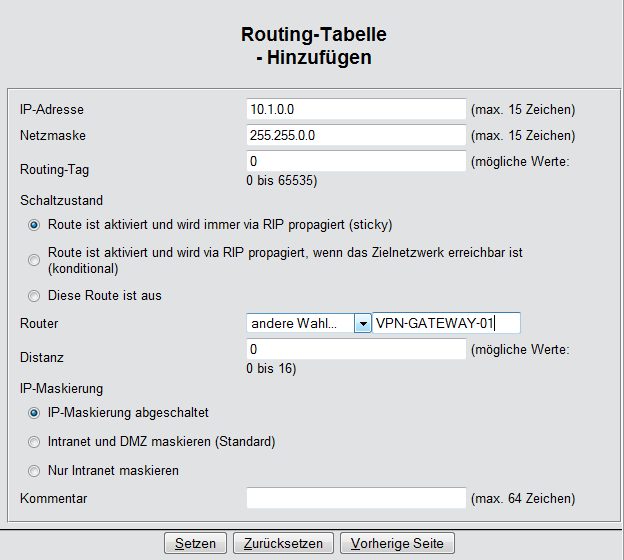
Task: Focus the Routing-Tag text box
Action: point(356,160)
